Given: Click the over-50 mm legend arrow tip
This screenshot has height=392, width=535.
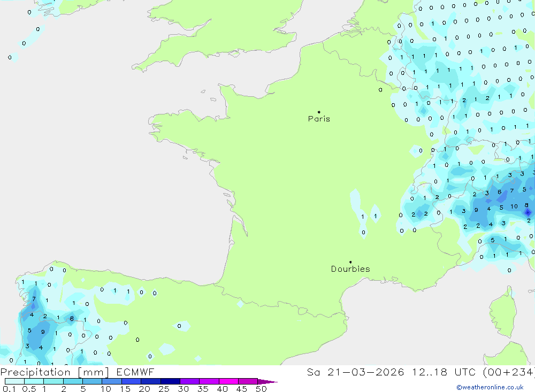Looking at the screenshot, I should tap(268, 381).
